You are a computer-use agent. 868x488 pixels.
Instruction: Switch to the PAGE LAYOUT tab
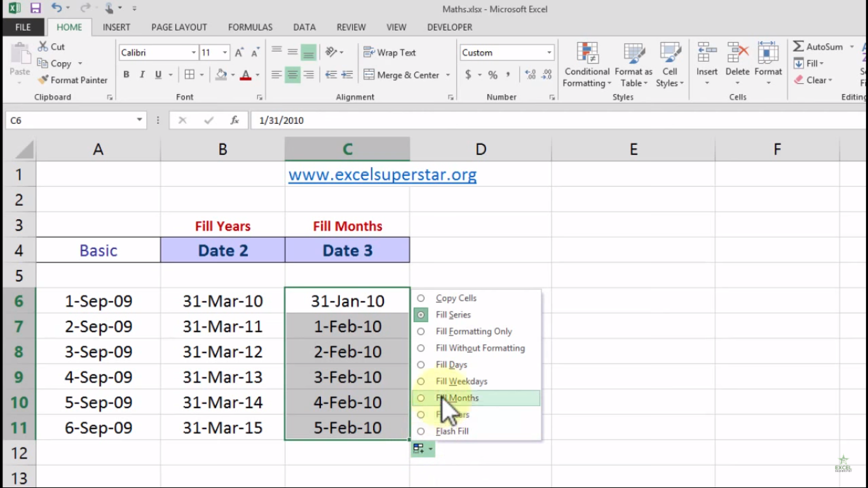(179, 27)
